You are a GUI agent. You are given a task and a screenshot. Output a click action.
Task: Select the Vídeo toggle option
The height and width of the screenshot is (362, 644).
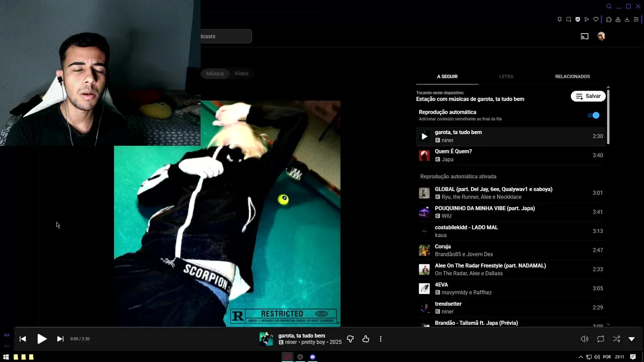[x=242, y=73]
